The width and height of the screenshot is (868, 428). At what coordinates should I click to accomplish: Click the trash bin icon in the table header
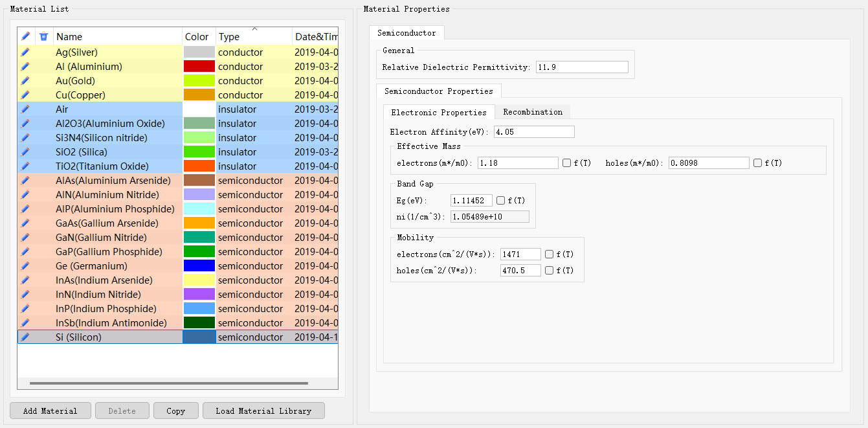(x=43, y=36)
